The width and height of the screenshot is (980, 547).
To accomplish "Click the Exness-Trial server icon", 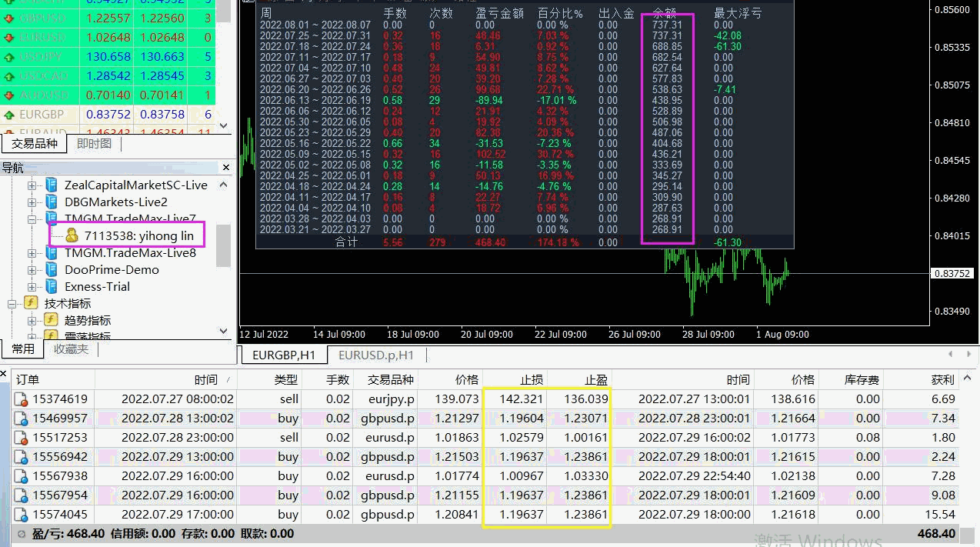I will coord(52,287).
